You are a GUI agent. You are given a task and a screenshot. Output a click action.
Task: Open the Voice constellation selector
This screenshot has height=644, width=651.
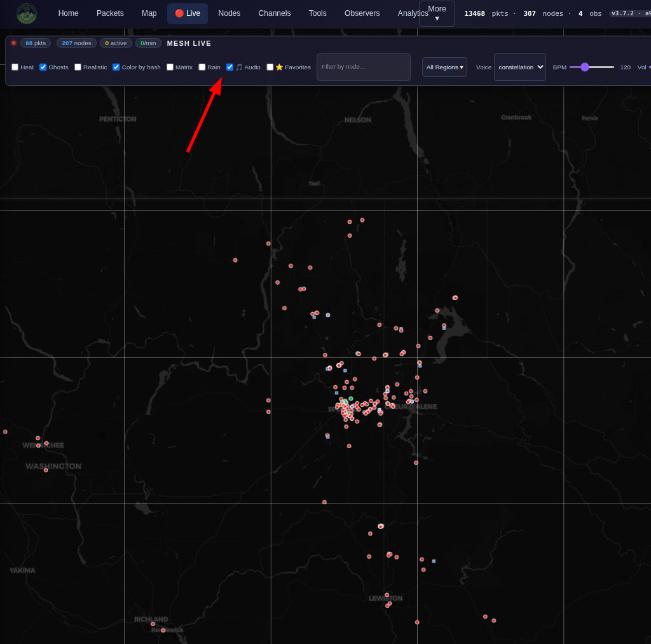click(520, 67)
